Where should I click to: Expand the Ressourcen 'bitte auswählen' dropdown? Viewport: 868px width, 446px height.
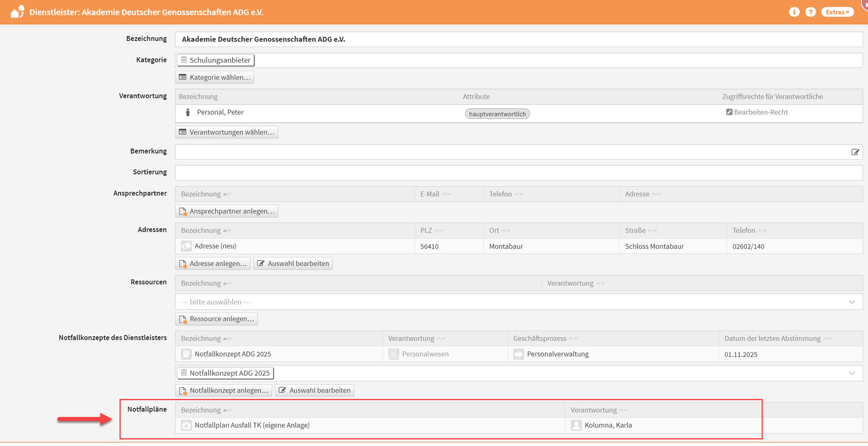point(851,302)
